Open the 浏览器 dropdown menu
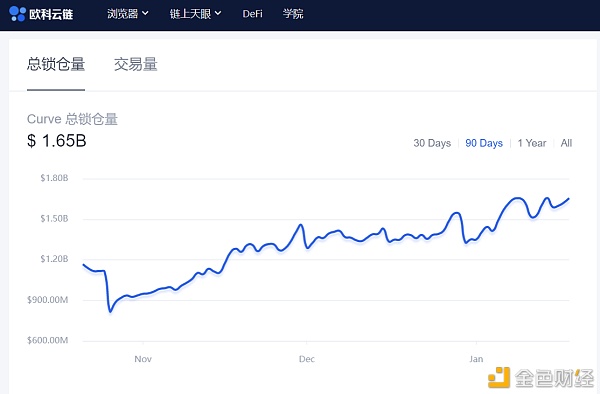Screen dimensions: 600x394 click(128, 14)
